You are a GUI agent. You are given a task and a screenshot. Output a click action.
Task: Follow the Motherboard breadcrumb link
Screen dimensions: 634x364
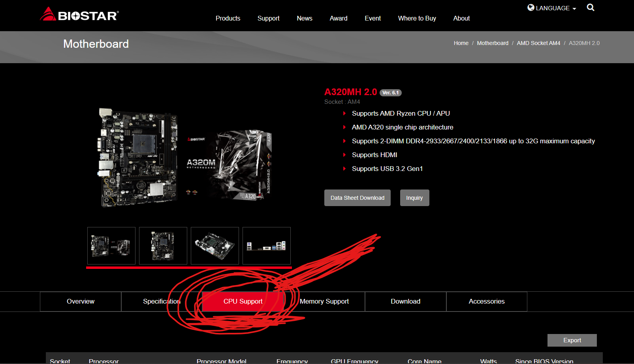point(493,43)
